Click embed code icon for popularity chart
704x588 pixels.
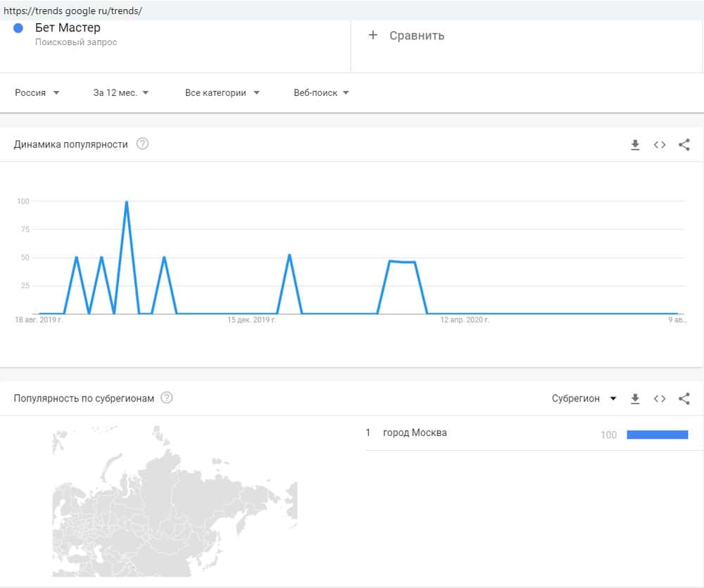point(660,145)
